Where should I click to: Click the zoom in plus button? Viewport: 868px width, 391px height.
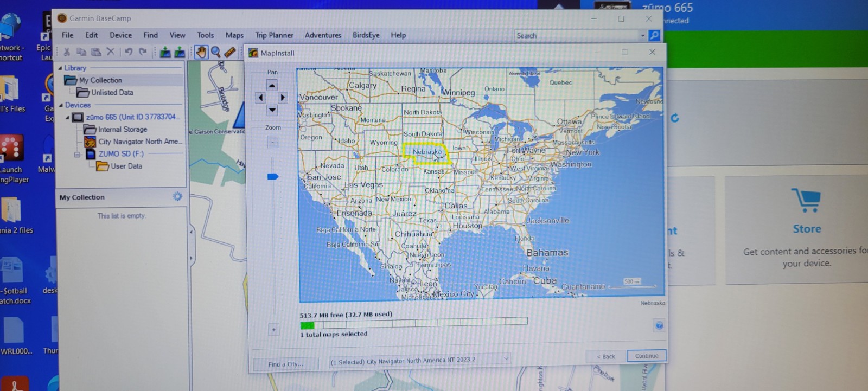click(273, 329)
